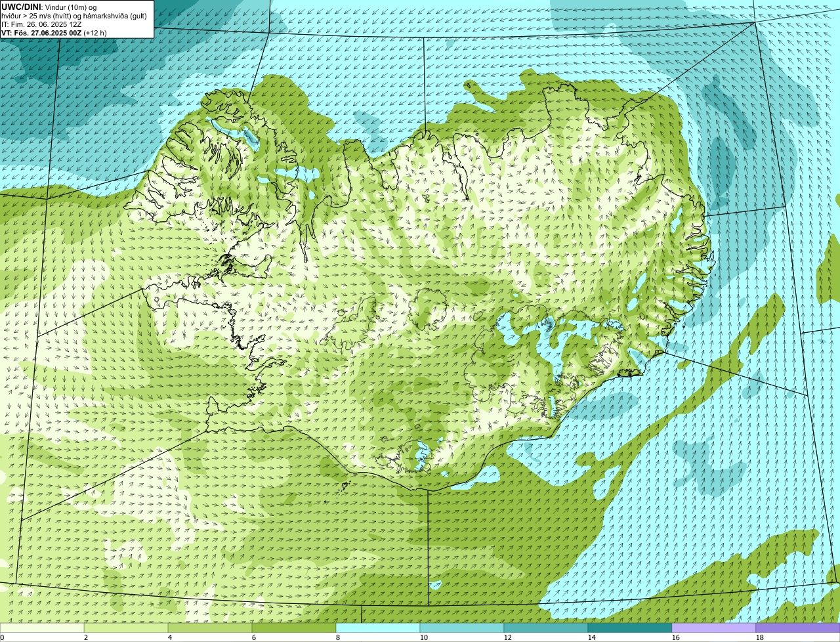Click the scale label '14' under the color bar

point(592,637)
